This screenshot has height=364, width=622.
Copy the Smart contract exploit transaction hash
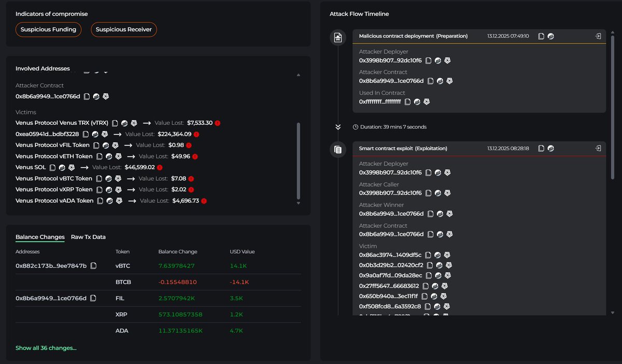click(x=541, y=149)
